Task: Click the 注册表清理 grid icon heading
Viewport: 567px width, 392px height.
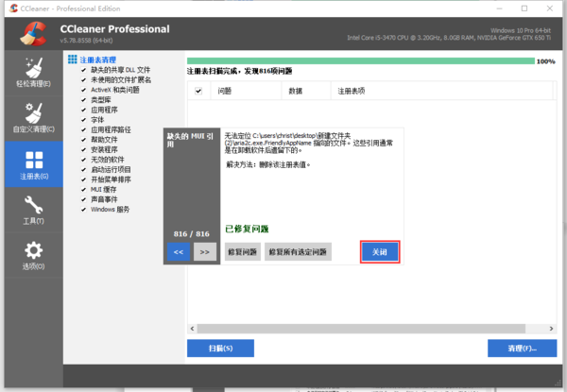Action: pyautogui.click(x=73, y=60)
